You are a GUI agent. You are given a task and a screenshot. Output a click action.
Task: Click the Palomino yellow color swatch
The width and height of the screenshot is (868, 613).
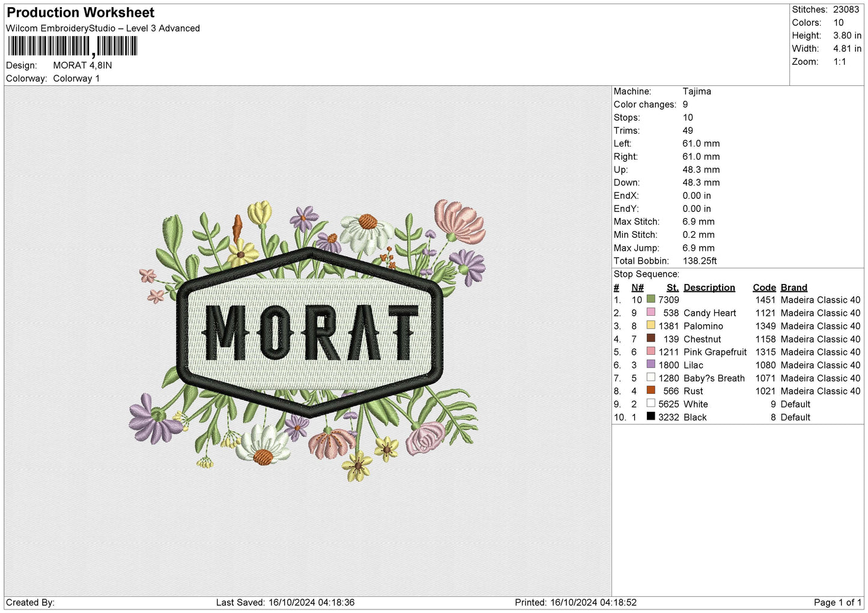651,325
